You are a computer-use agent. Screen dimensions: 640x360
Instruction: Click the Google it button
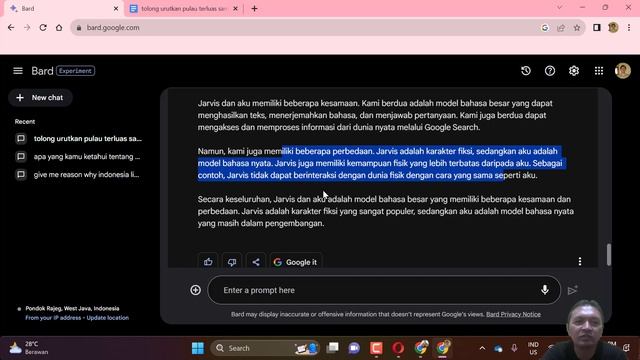tap(296, 262)
